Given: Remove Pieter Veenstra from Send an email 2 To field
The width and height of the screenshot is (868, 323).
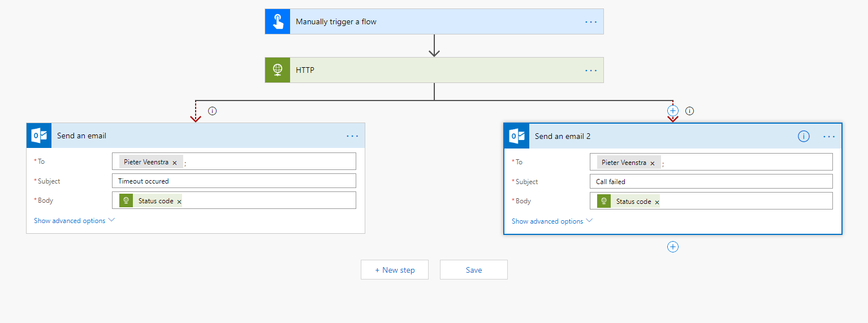Looking at the screenshot, I should coord(652,163).
